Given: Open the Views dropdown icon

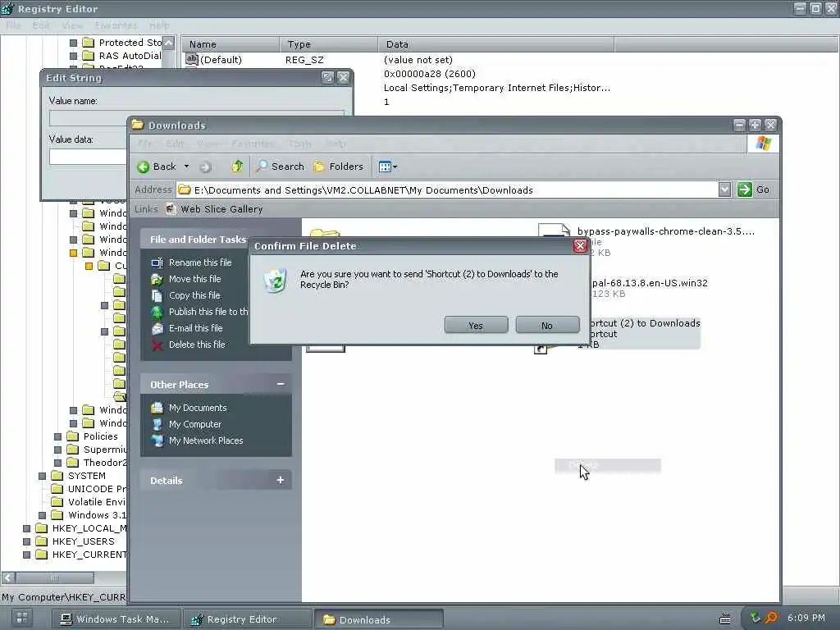Looking at the screenshot, I should point(388,167).
